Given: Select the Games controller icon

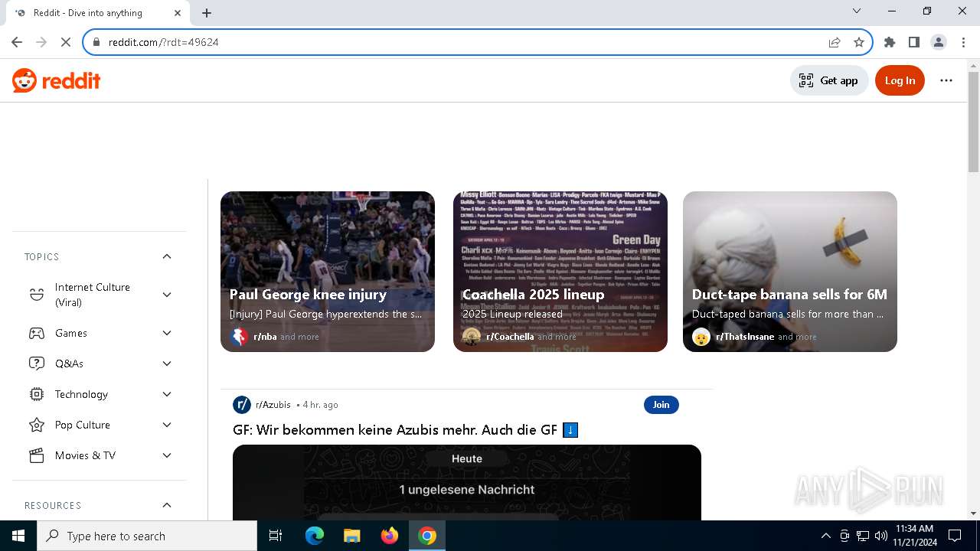Looking at the screenshot, I should click(37, 333).
